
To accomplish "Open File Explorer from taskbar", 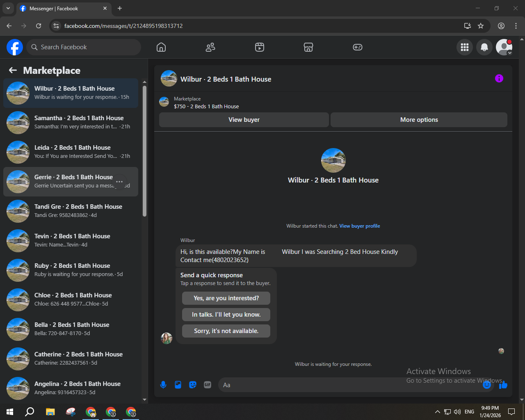I will pos(50,412).
